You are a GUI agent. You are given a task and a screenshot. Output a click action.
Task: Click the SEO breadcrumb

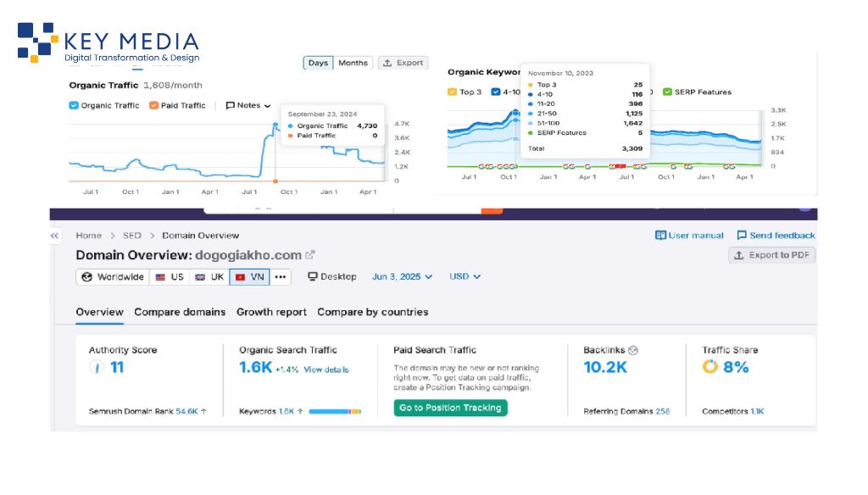click(x=131, y=236)
